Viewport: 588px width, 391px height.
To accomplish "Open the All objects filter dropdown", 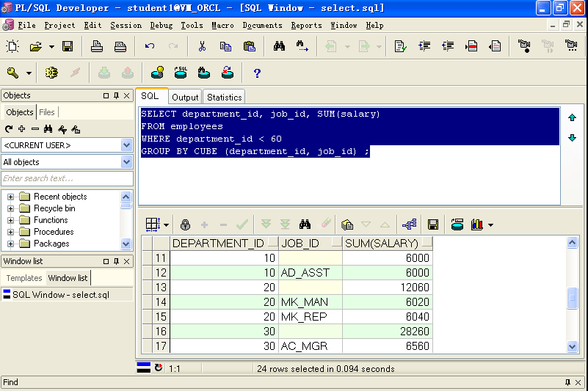I will coord(126,162).
